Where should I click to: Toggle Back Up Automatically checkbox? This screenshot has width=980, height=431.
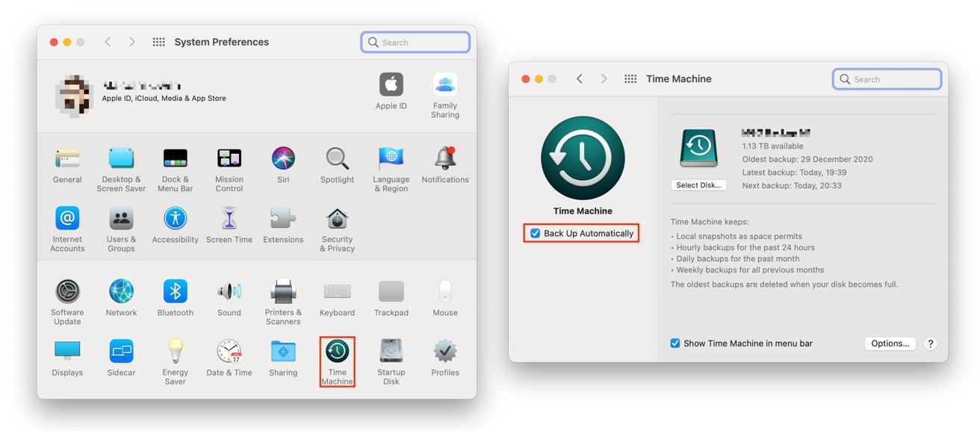[x=535, y=234]
